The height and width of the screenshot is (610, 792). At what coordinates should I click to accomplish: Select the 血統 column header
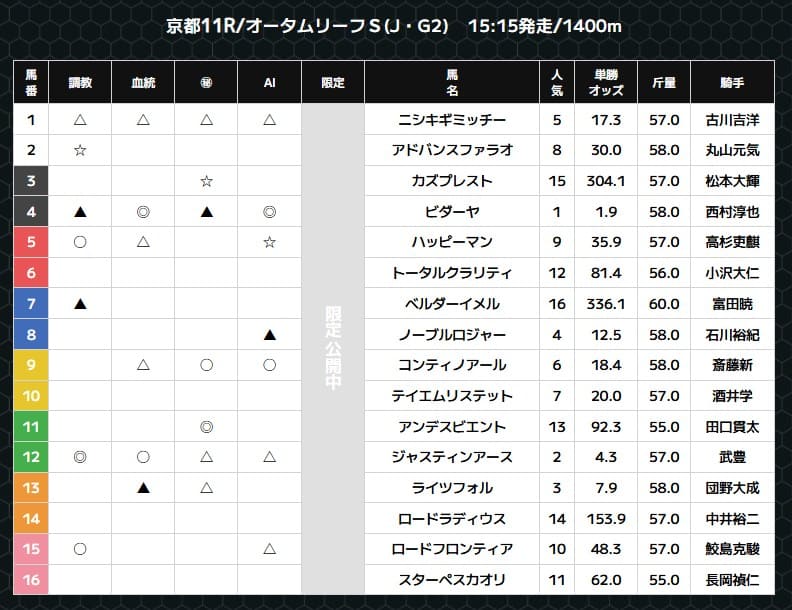coord(143,82)
